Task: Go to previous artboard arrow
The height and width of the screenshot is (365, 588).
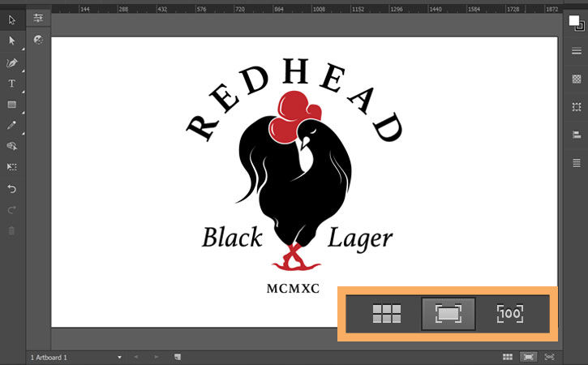Action: (135, 357)
